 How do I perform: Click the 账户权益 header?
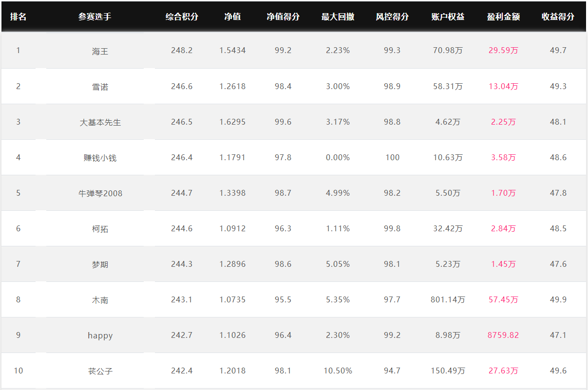pos(448,17)
